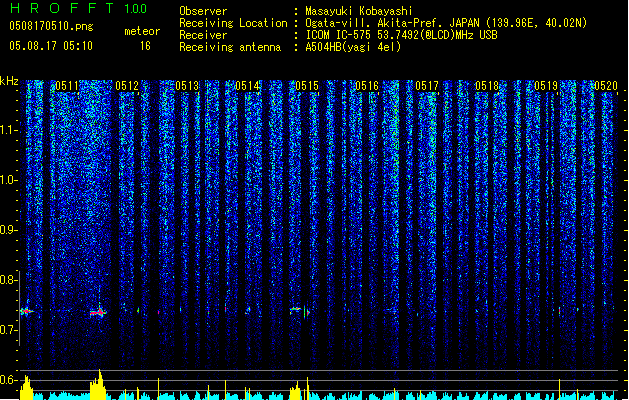Select the filename 0508170510.png
The image size is (629, 400).
pos(51,26)
